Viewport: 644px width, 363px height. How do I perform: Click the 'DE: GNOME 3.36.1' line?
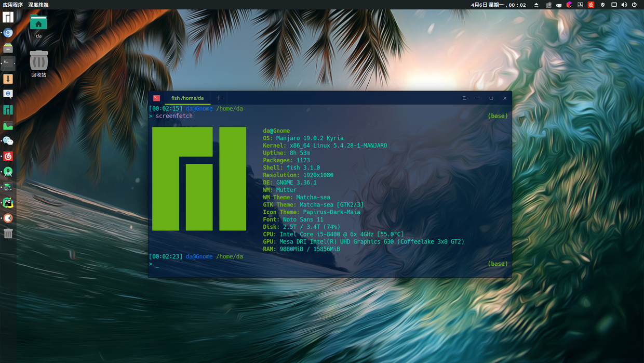pyautogui.click(x=290, y=183)
